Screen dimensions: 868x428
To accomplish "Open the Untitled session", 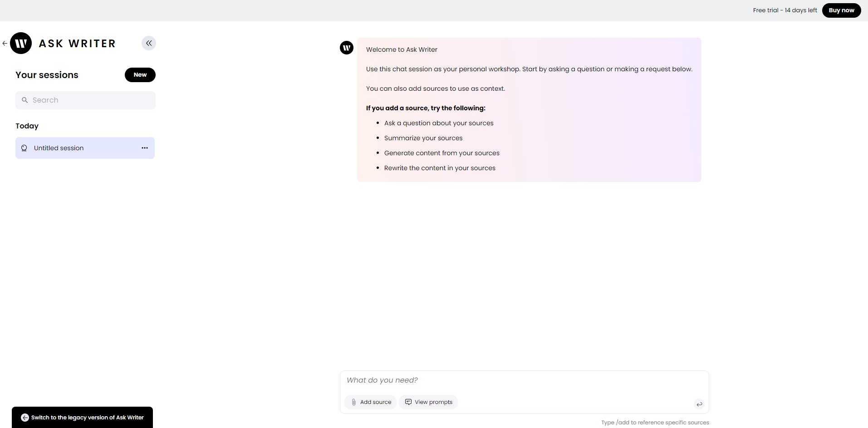I will [85, 148].
